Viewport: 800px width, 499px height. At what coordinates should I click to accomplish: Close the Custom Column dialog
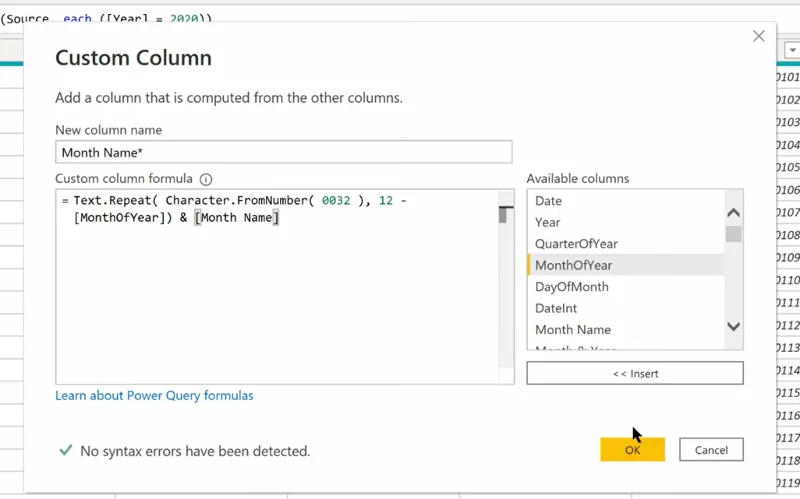[759, 36]
